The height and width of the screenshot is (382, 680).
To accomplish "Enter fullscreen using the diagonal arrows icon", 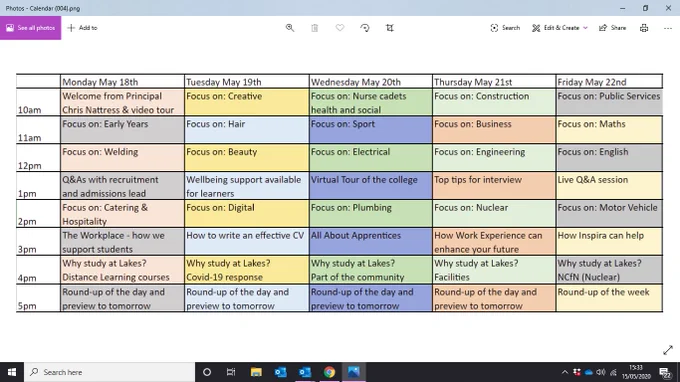I will pyautogui.click(x=668, y=350).
